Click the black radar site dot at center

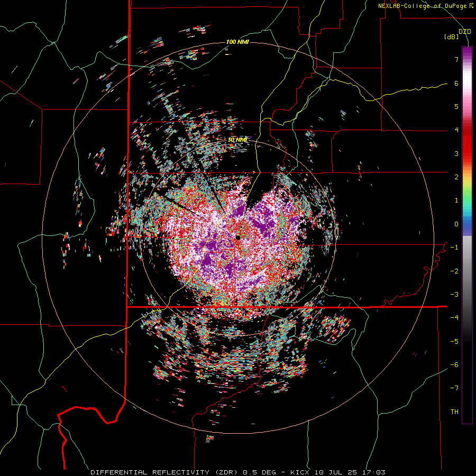click(x=238, y=237)
